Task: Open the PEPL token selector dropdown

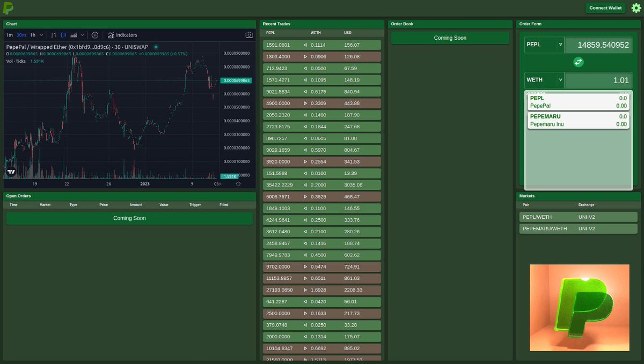Action: (x=544, y=45)
